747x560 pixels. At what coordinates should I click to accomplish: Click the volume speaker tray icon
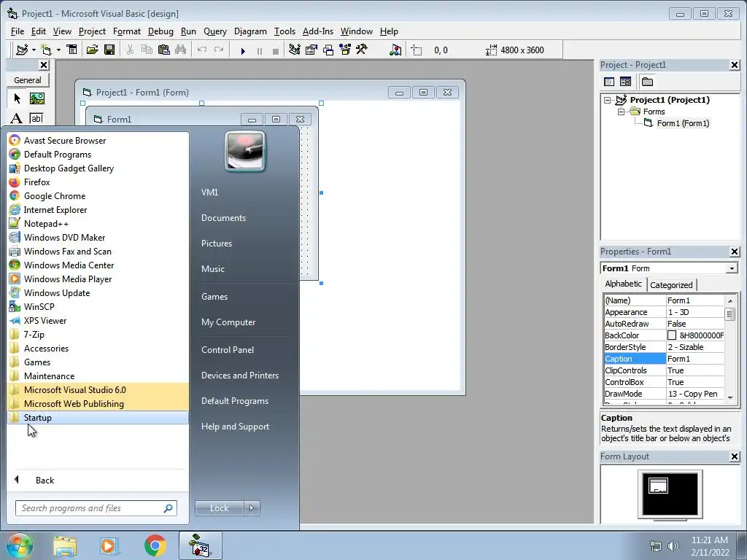[673, 546]
